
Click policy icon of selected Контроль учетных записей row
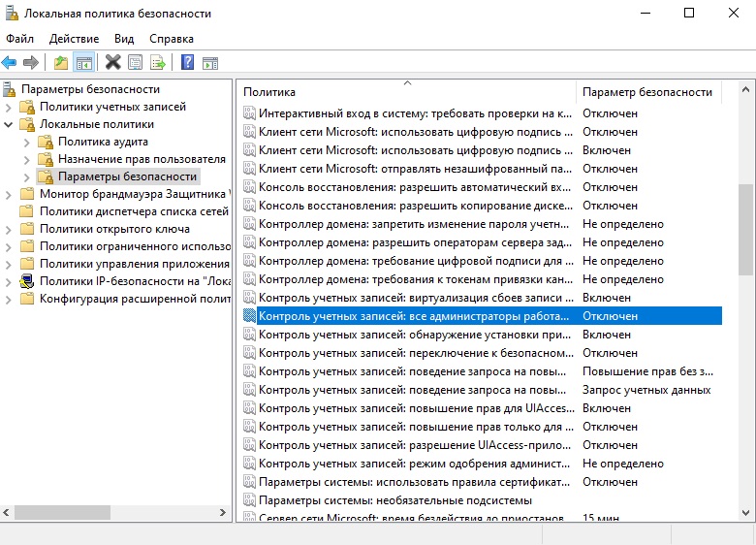249,316
